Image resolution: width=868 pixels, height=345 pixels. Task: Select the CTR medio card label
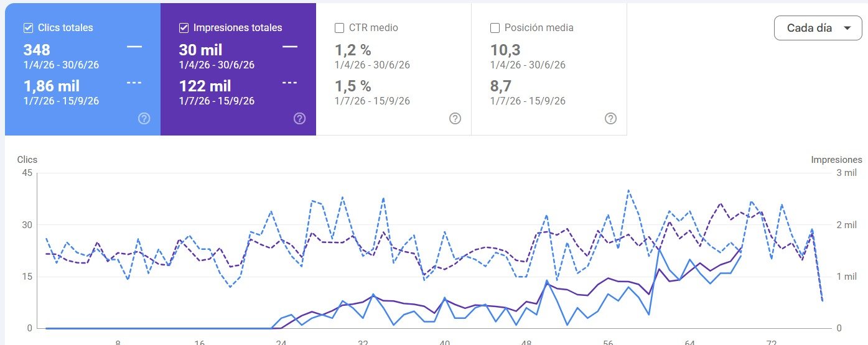tap(373, 28)
